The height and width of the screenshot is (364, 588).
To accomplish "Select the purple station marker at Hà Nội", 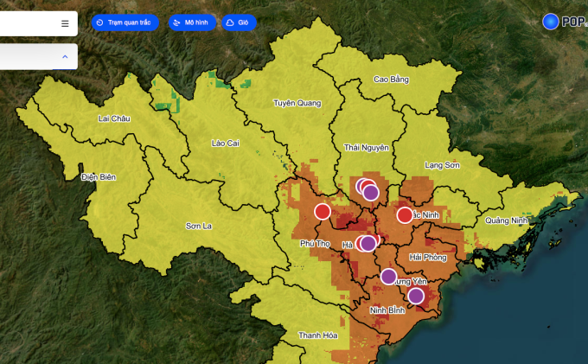I will tap(368, 244).
